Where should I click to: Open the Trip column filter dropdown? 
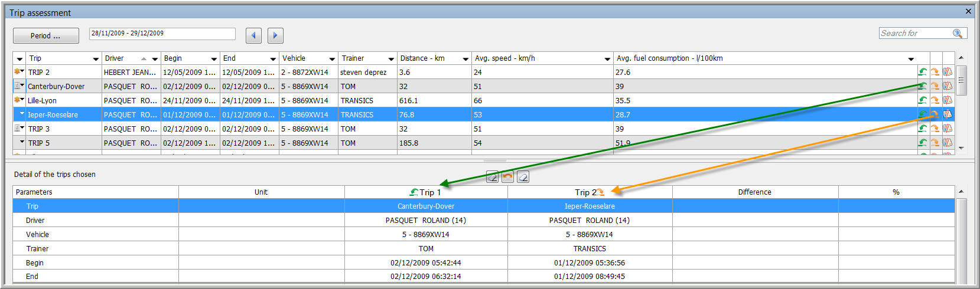[x=96, y=59]
